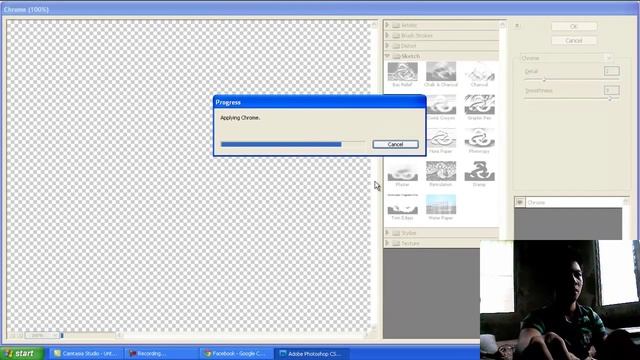The width and height of the screenshot is (640, 360).
Task: Collapse the Sketch filter folder
Action: click(387, 56)
